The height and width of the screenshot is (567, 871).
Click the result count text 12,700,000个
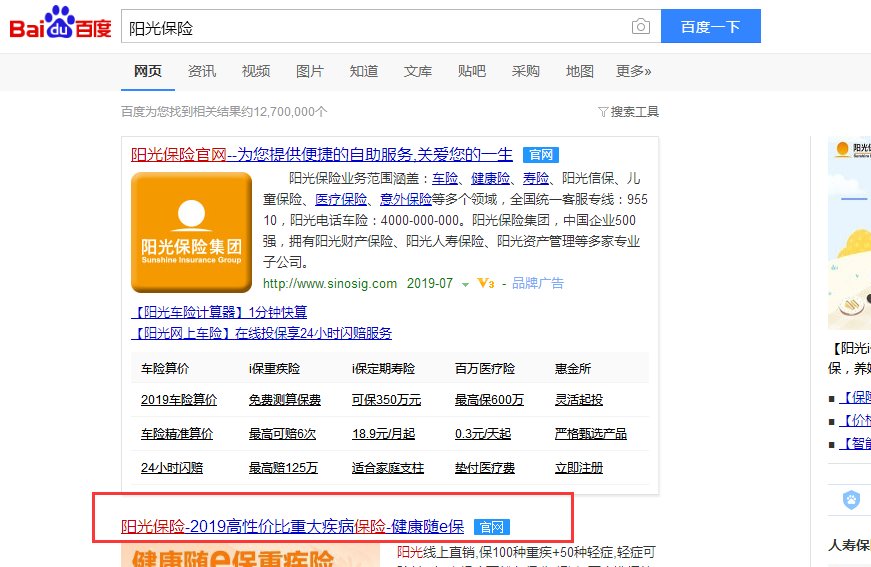pyautogui.click(x=291, y=112)
